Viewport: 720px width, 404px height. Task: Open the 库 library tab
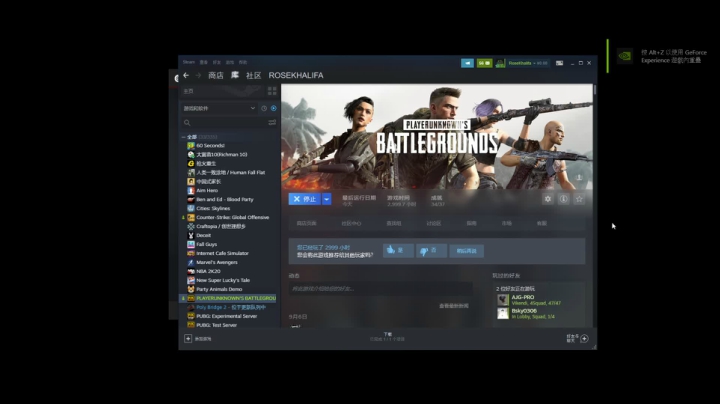[x=235, y=75]
